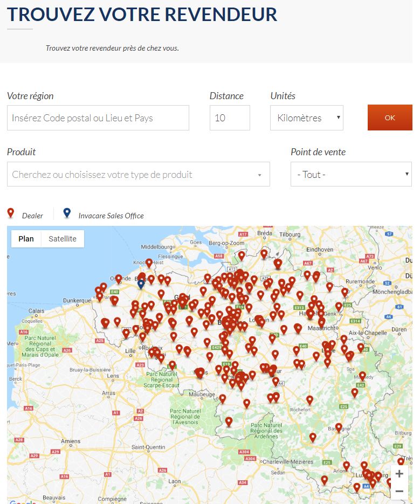Click the Votre région postal code field

coord(98,118)
